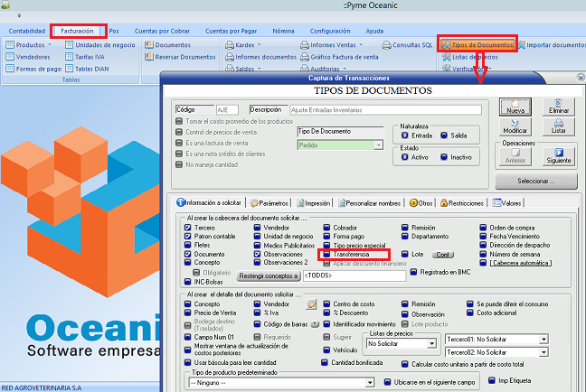Open Tarifas IVA table
The width and height of the screenshot is (586, 392).
[x=85, y=57]
